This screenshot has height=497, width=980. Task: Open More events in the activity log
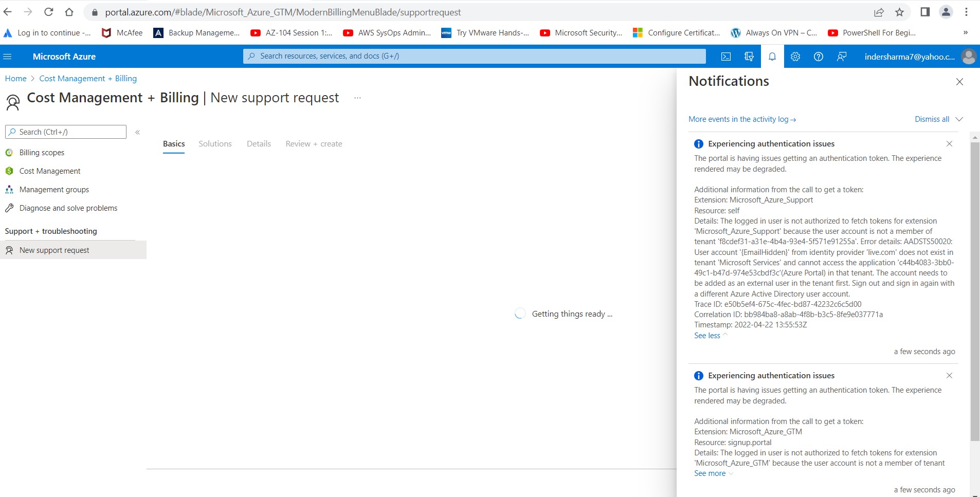[738, 119]
